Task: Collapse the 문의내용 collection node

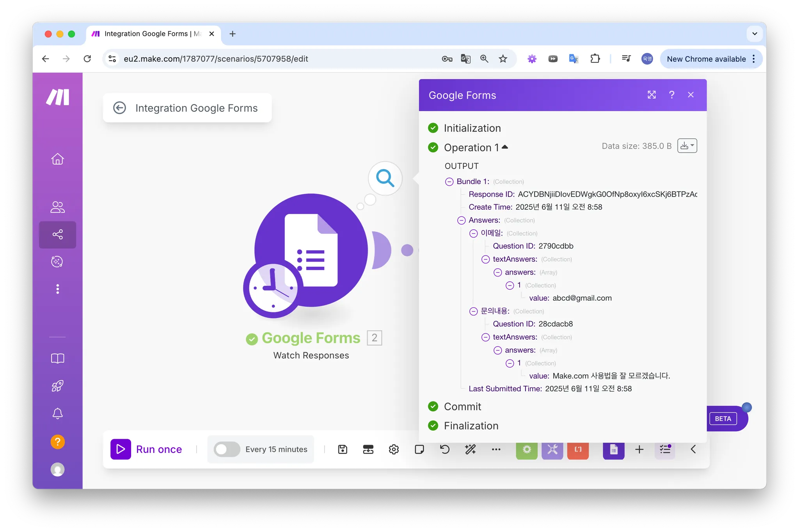Action: pos(474,311)
